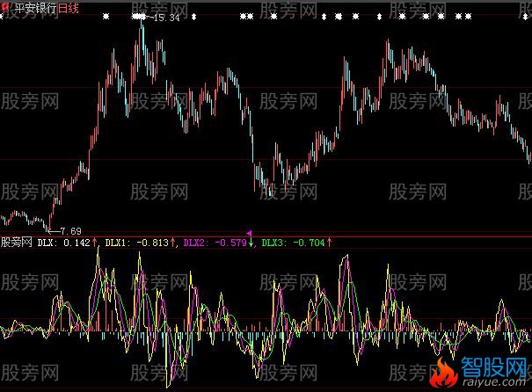The width and height of the screenshot is (532, 392).
Task: Click the 日线 daily period label
Action: 69,8
